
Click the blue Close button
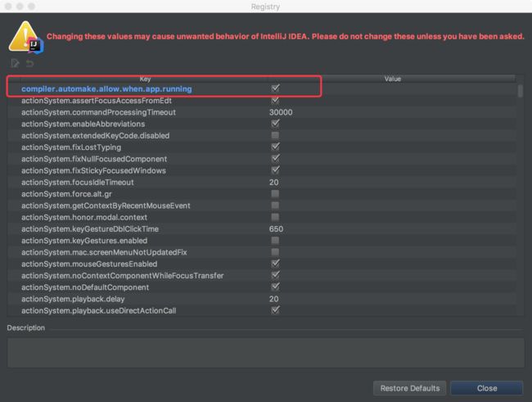tap(486, 388)
